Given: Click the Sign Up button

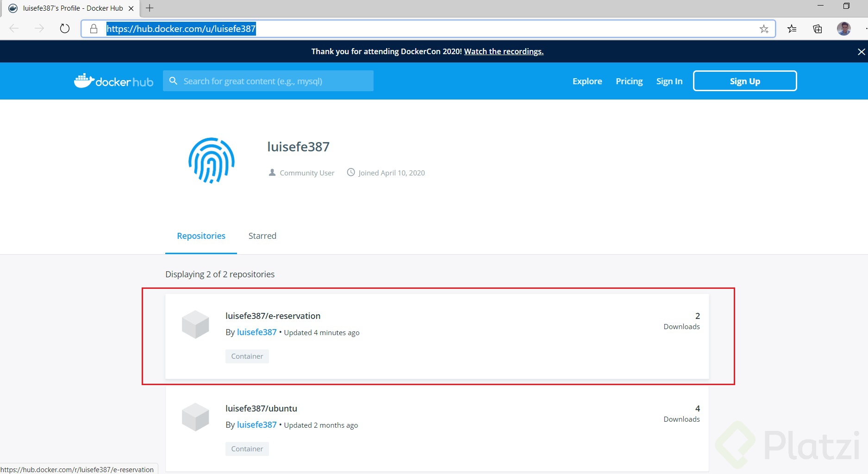Looking at the screenshot, I should click(745, 81).
